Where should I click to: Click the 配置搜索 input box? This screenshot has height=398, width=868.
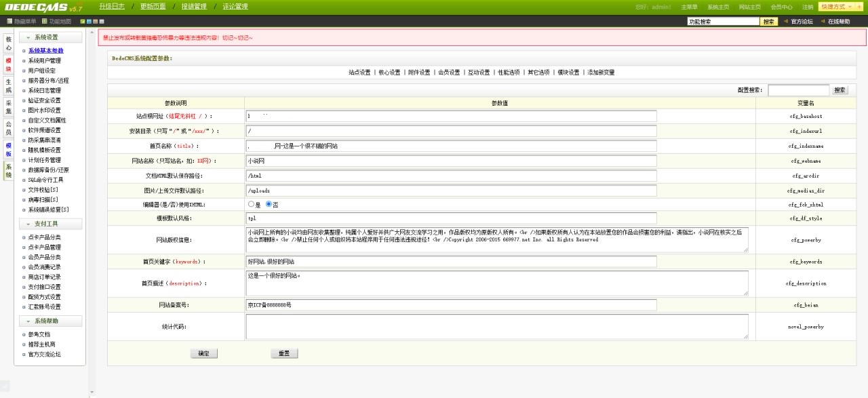coord(798,90)
